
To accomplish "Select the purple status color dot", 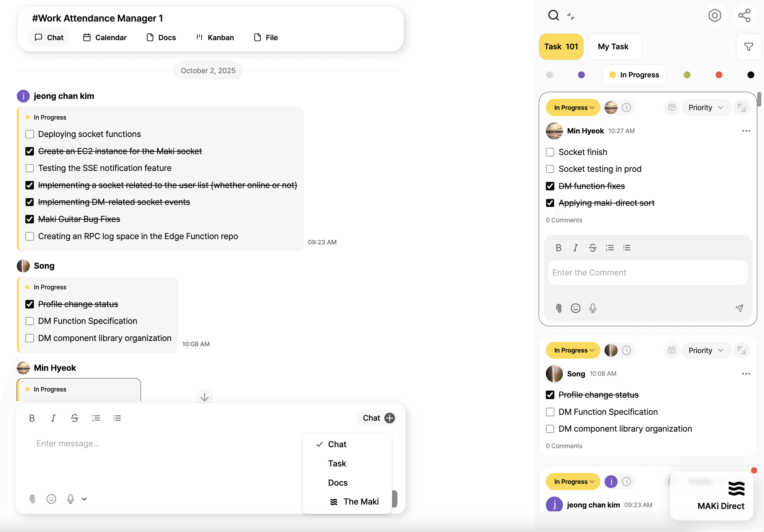I will 581,75.
